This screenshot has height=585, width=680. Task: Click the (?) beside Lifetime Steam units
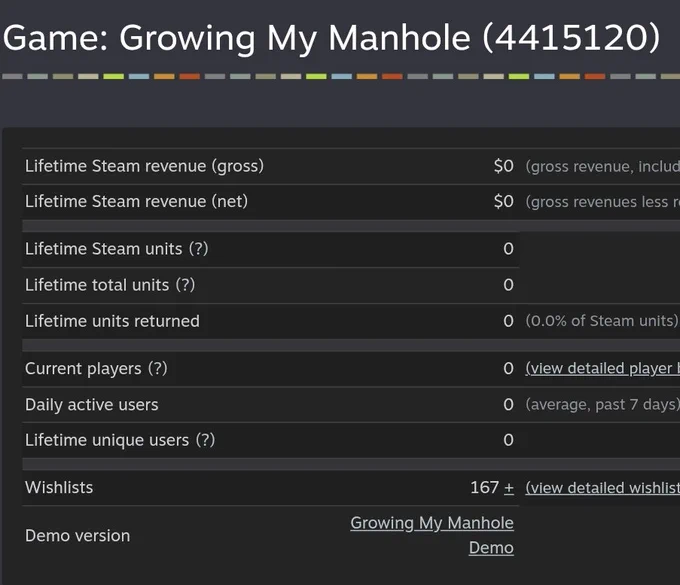[199, 249]
